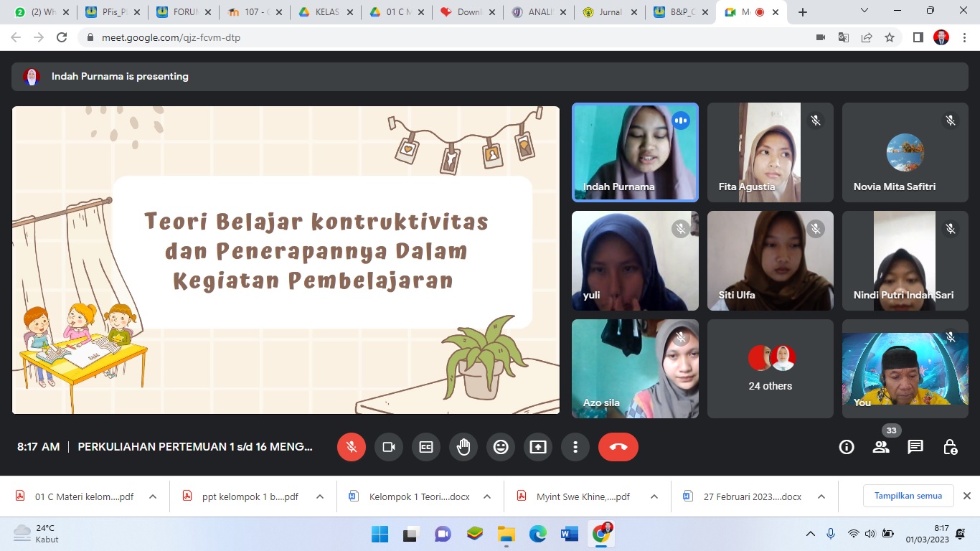Click the present screen icon

[x=538, y=447]
